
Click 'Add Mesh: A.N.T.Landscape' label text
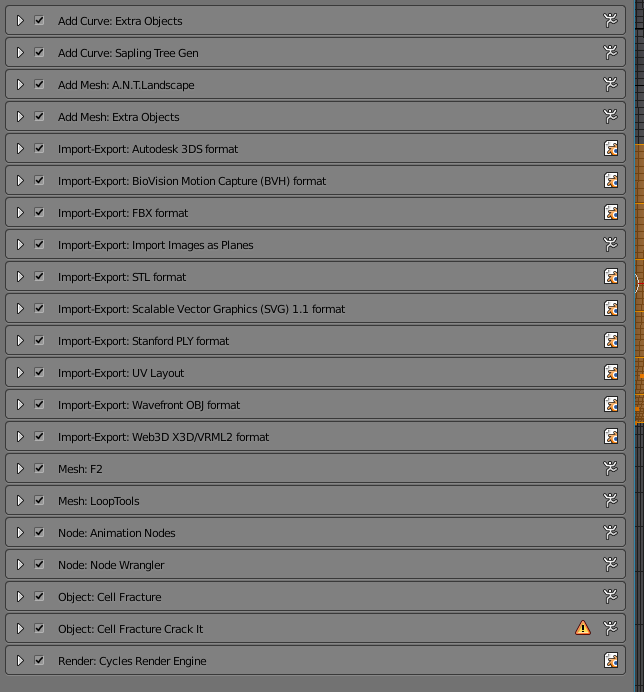126,85
